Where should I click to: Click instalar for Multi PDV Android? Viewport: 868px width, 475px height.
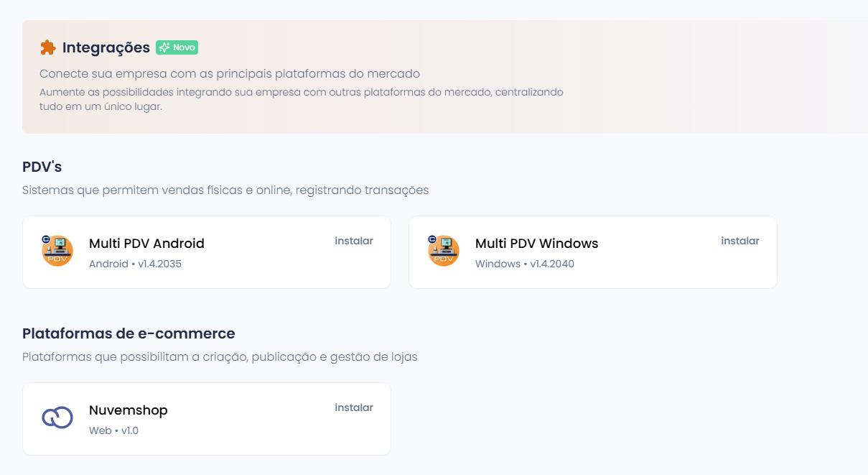coord(354,241)
